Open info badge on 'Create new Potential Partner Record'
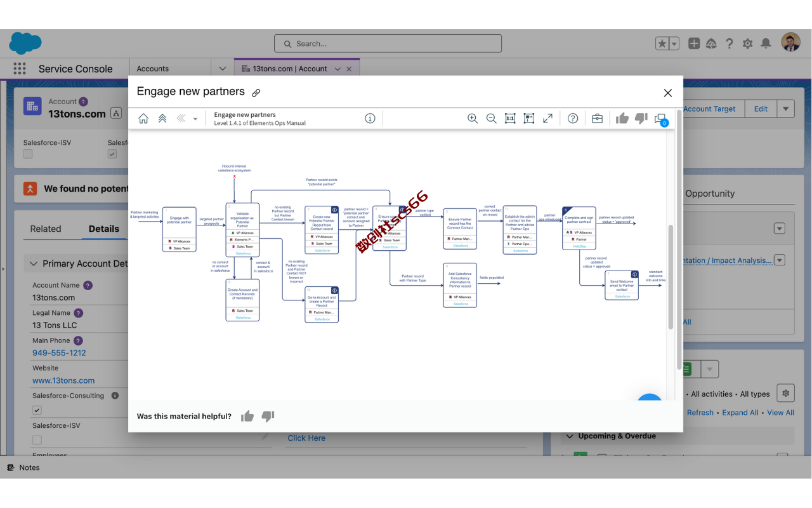The image size is (812, 508). [334, 210]
